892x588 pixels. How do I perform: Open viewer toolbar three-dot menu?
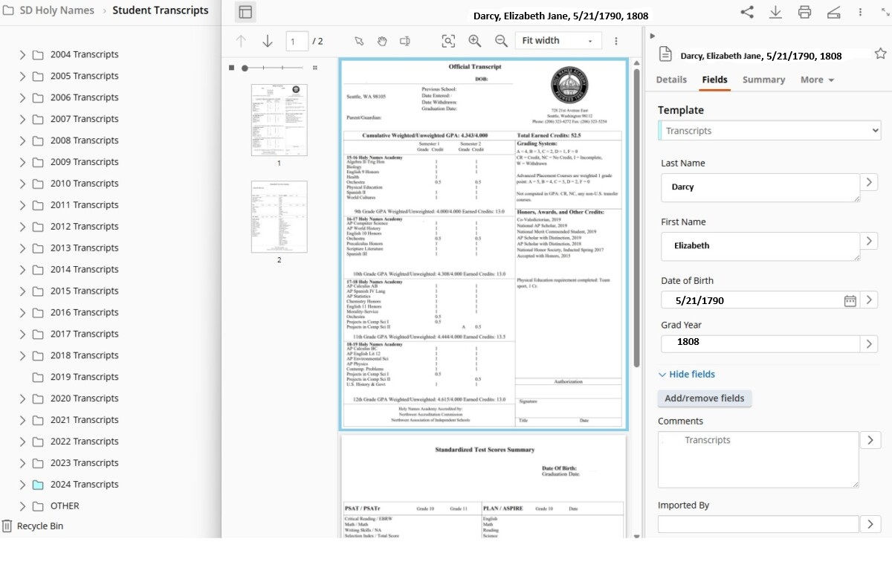point(616,41)
